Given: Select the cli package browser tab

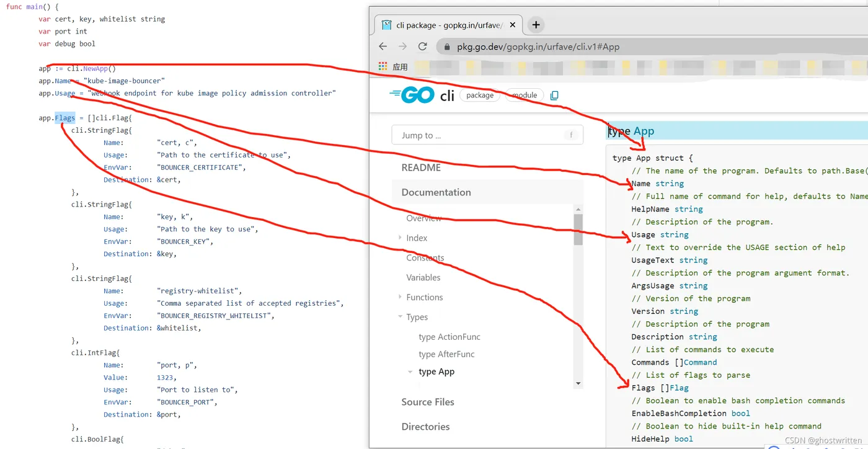Looking at the screenshot, I should coord(450,25).
